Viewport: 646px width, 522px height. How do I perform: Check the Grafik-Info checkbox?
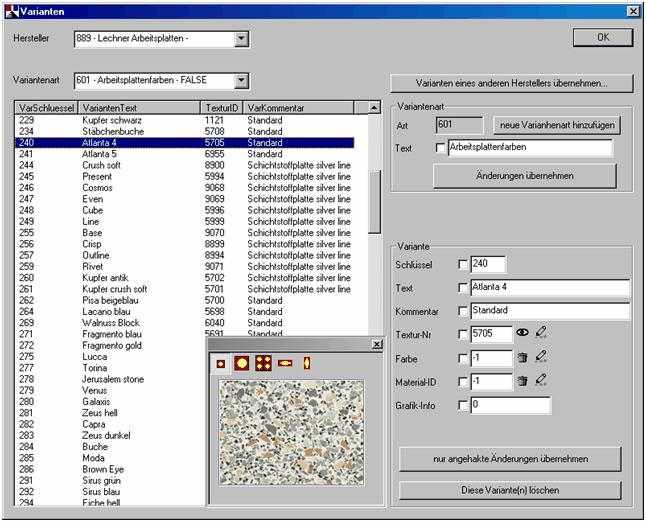click(x=462, y=405)
